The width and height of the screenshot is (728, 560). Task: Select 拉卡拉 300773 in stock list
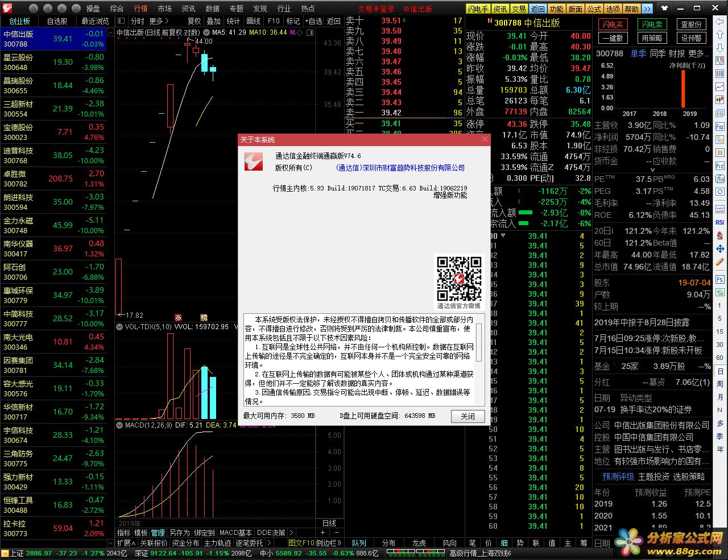[x=54, y=528]
